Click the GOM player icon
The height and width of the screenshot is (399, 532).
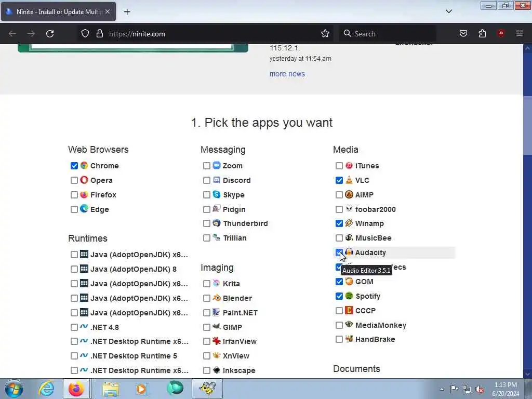click(x=349, y=282)
